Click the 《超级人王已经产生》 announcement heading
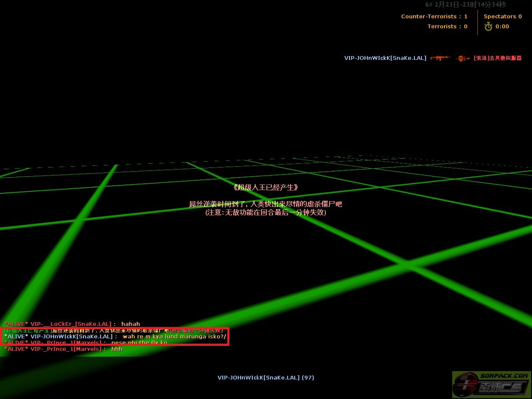The image size is (532, 399). pyautogui.click(x=266, y=187)
